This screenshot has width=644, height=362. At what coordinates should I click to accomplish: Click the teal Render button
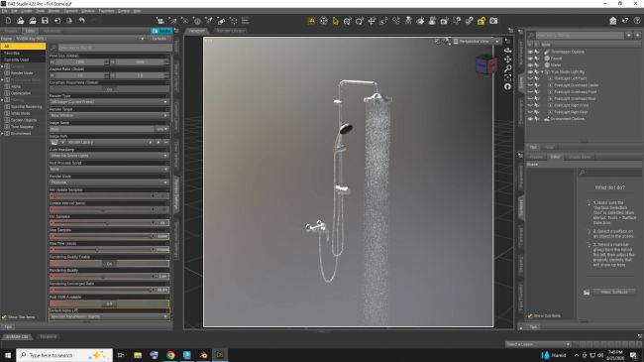[161, 31]
